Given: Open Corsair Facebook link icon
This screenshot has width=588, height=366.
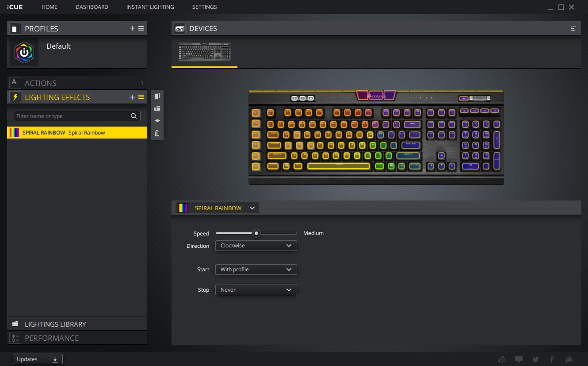Looking at the screenshot, I should point(552,359).
